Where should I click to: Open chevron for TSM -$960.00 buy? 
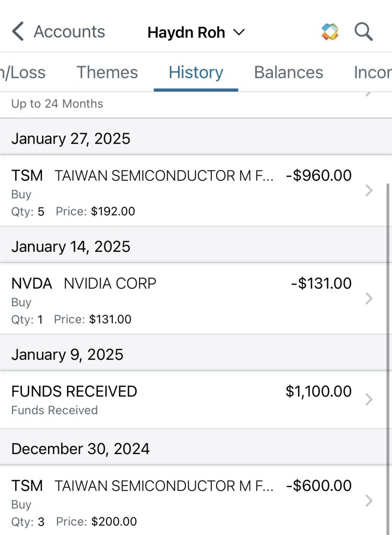[x=369, y=191]
